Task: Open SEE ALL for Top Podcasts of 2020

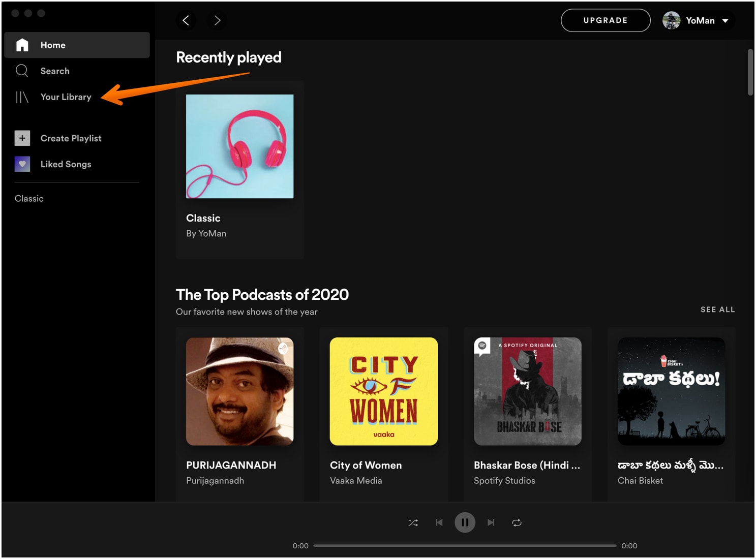Action: click(717, 309)
